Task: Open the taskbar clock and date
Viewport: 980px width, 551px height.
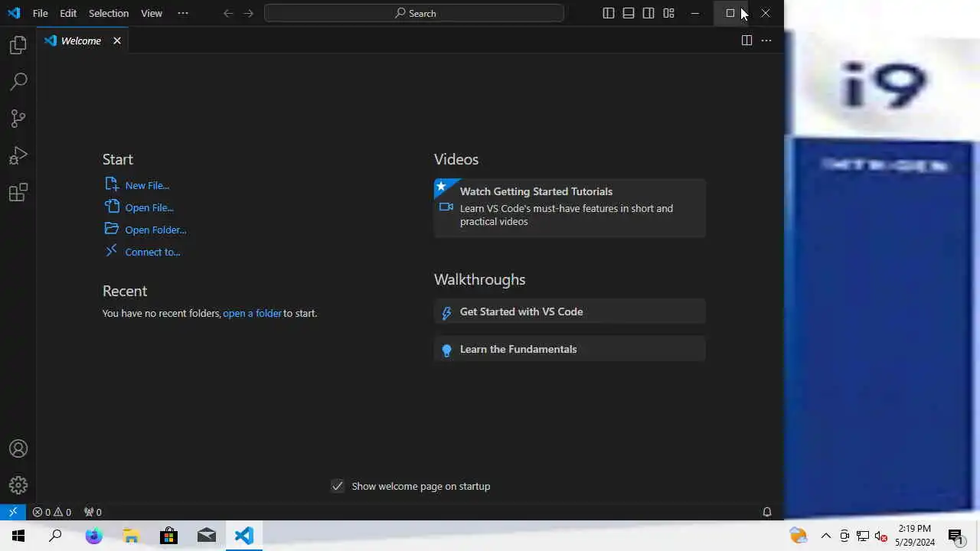Action: (915, 536)
